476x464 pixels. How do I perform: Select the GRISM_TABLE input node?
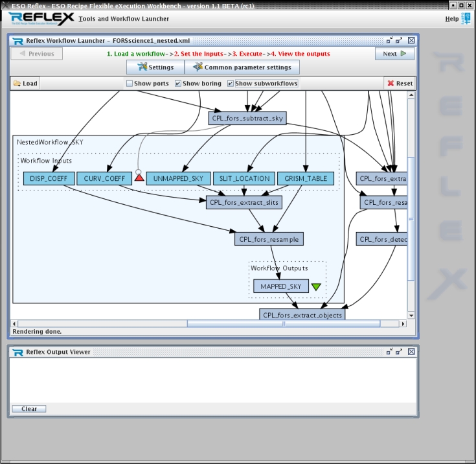pos(306,178)
